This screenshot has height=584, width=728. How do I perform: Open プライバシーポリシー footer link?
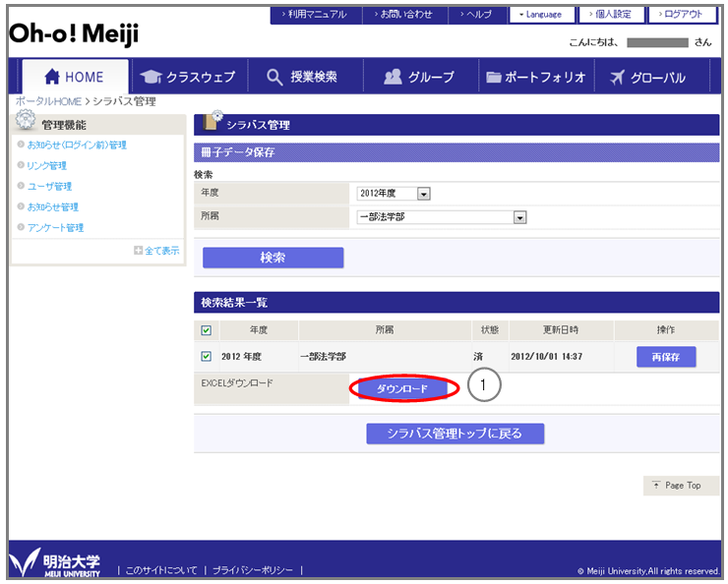click(x=253, y=570)
